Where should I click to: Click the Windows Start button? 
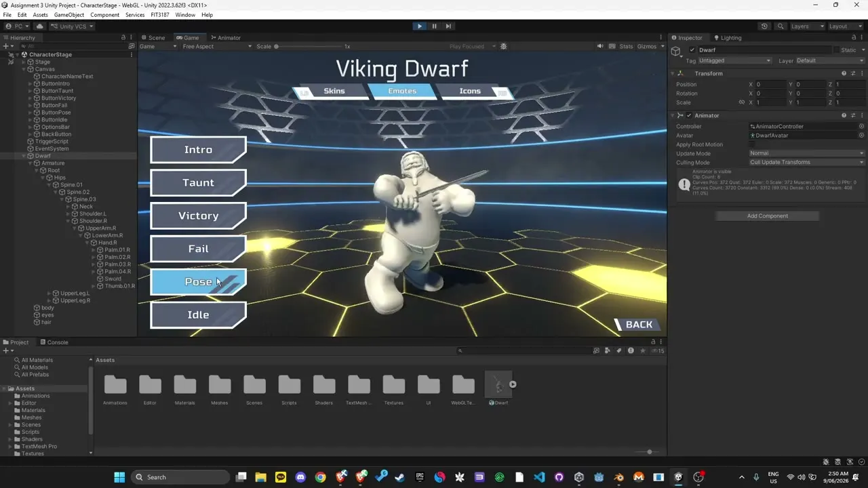[119, 477]
